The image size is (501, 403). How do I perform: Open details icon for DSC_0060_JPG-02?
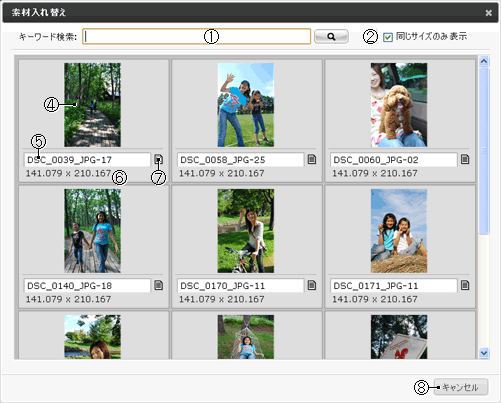[465, 159]
